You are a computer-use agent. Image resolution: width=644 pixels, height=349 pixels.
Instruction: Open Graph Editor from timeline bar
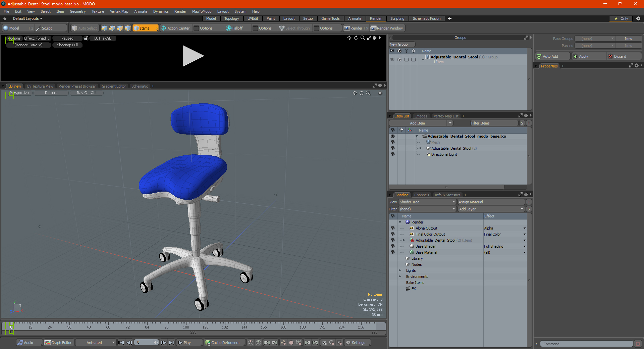(58, 343)
